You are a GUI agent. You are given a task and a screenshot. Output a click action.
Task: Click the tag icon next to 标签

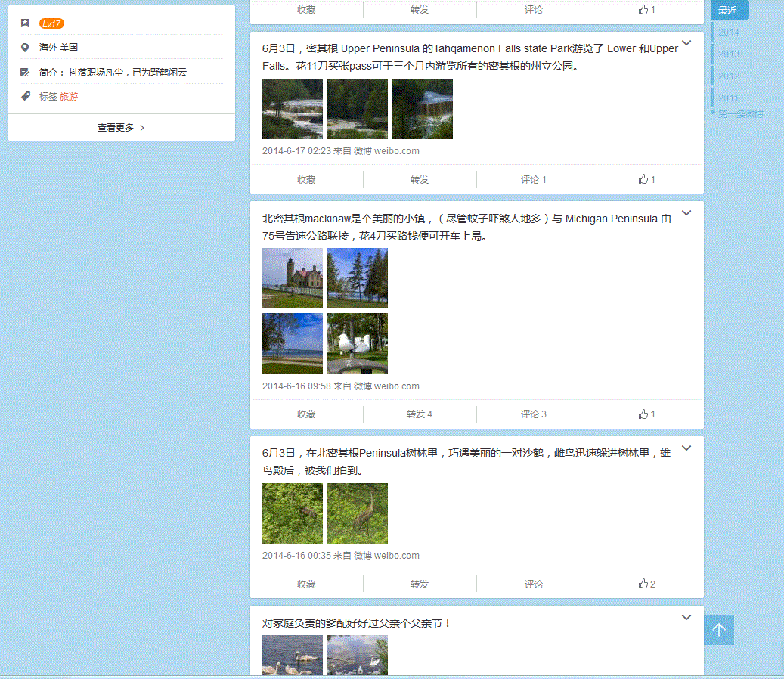[26, 97]
